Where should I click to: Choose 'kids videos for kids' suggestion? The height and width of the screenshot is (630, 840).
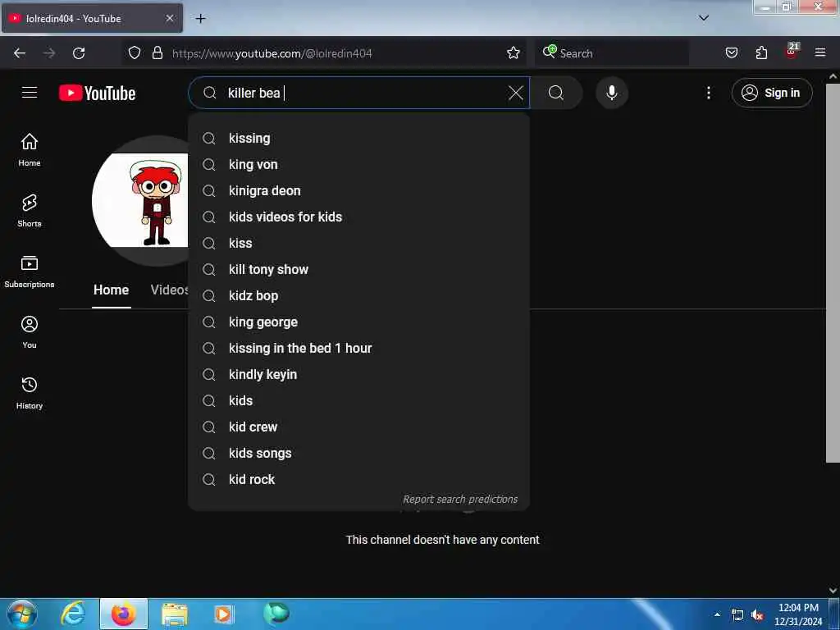coord(359,217)
